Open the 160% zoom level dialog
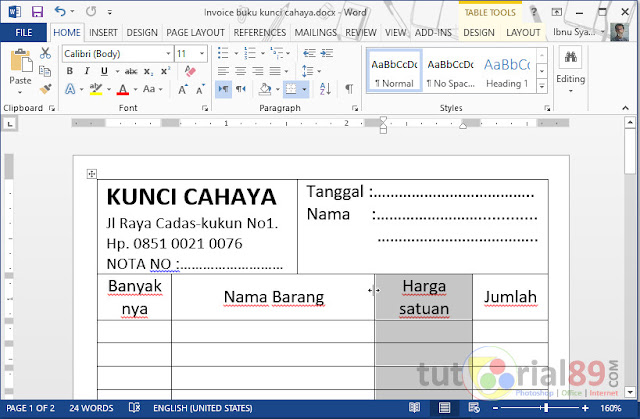Screen dimensions: 640x419 point(611,408)
